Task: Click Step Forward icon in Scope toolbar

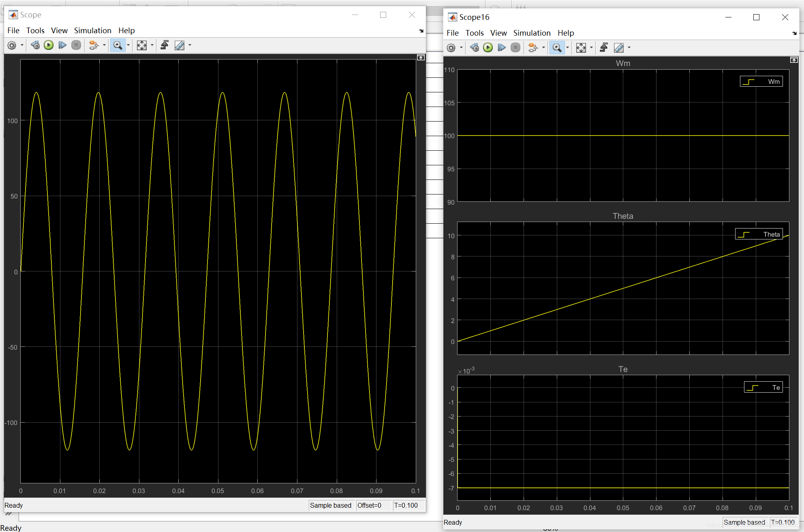Action: click(x=62, y=45)
